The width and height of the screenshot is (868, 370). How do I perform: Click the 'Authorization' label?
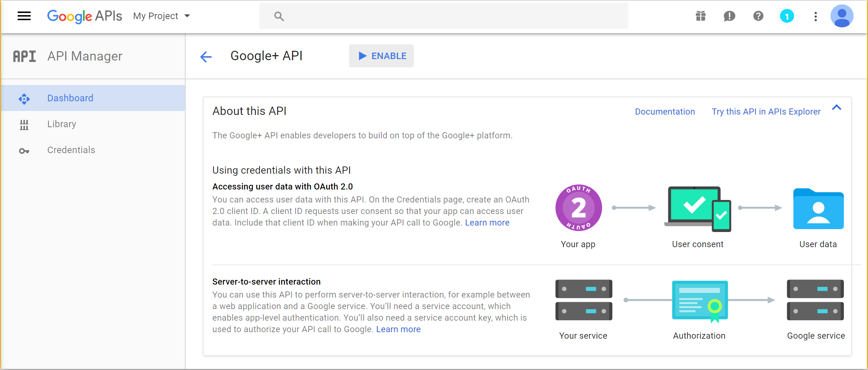click(699, 336)
